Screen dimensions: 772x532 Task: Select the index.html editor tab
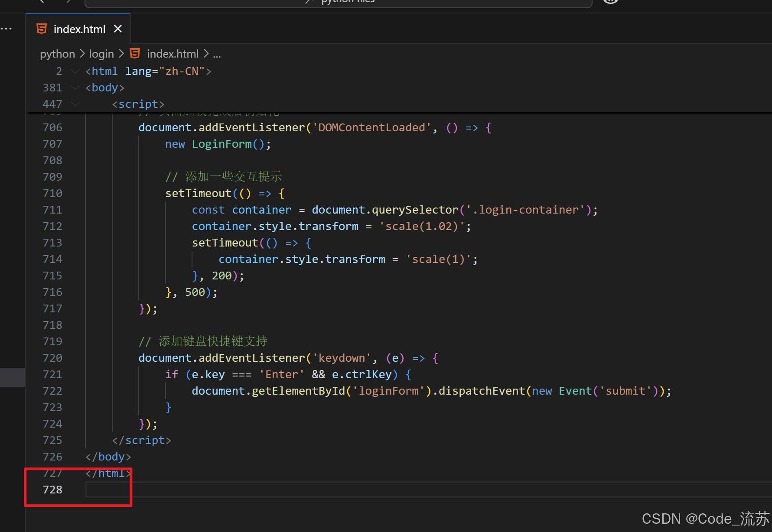point(78,29)
